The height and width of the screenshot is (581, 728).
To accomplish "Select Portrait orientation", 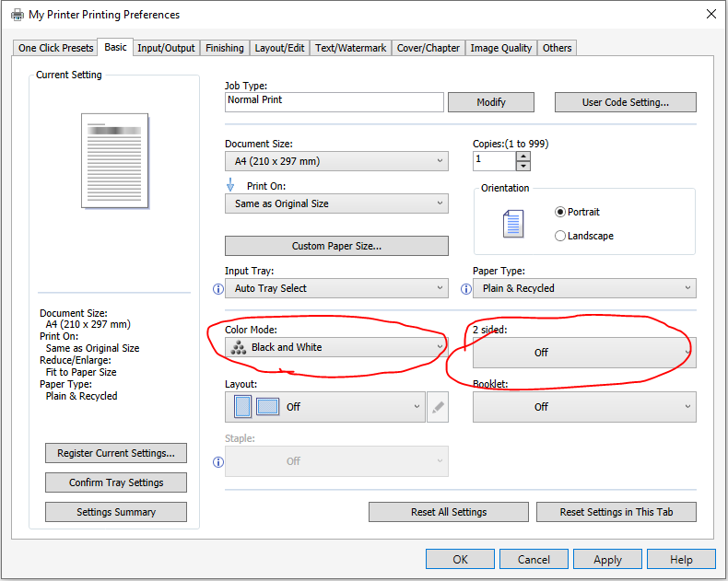I will (x=560, y=212).
